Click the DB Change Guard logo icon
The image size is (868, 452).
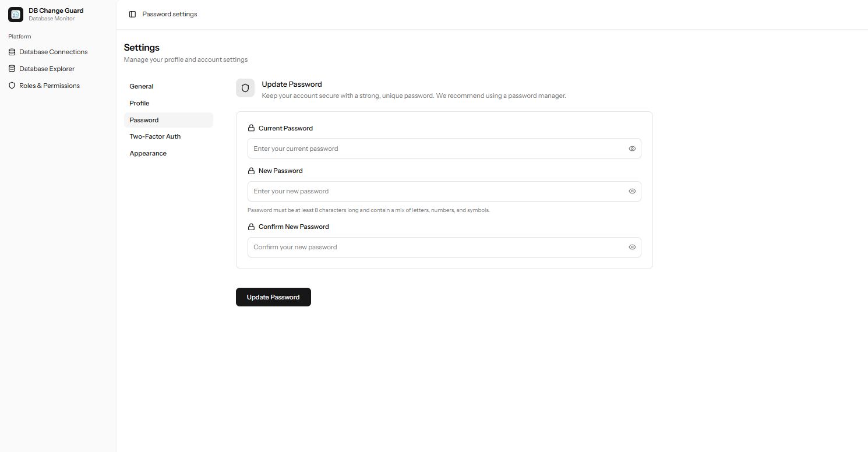coord(16,15)
